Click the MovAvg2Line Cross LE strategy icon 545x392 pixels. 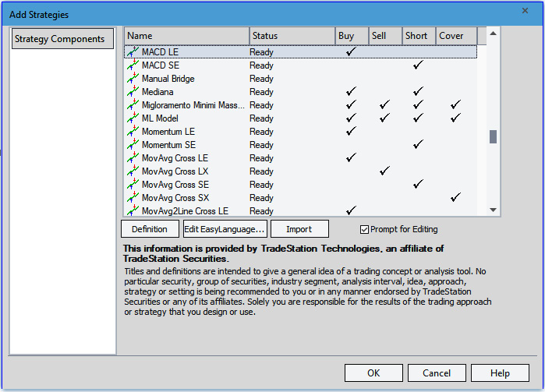(x=133, y=210)
